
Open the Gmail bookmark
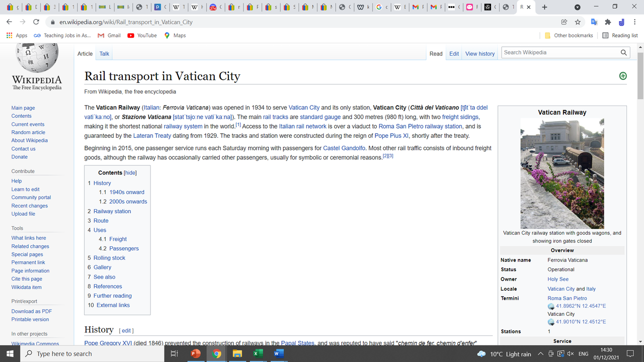point(109,36)
